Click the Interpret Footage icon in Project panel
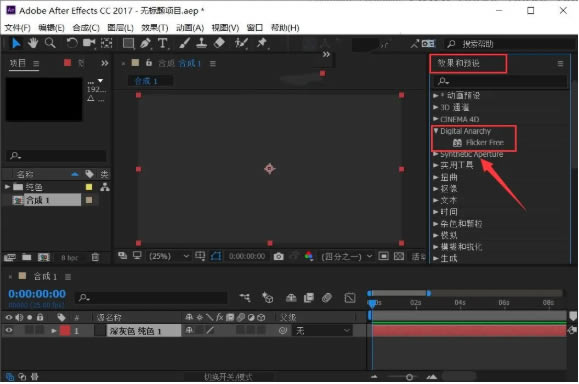This screenshot has height=384, width=579. (10, 257)
